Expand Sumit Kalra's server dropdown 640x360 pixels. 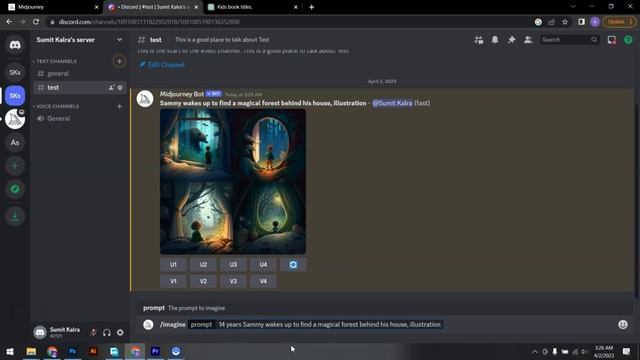[119, 40]
